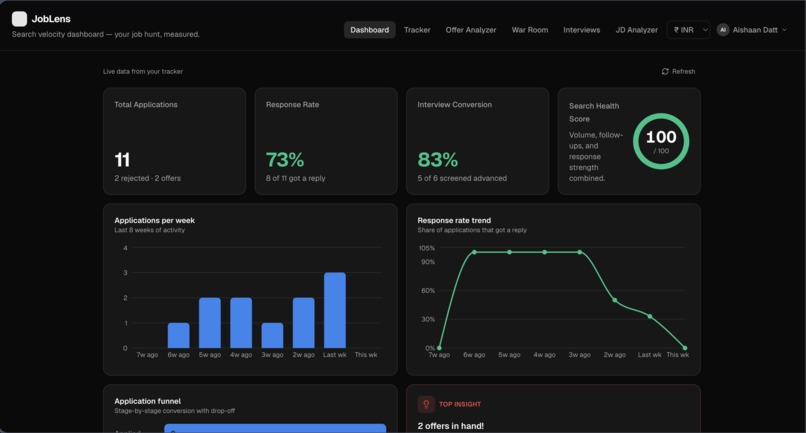Click the 4w ago bar in chart
The image size is (806, 433).
click(x=241, y=323)
